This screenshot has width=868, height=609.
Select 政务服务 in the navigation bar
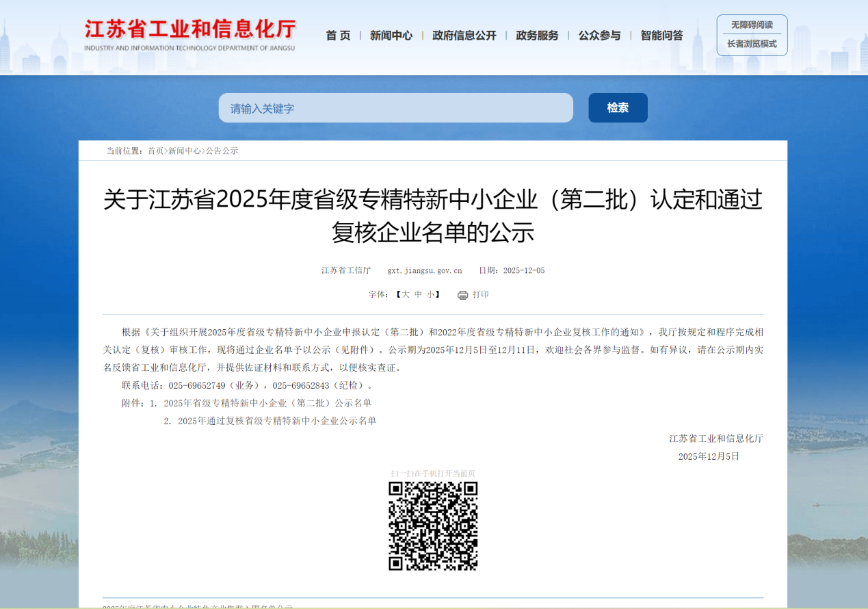pos(537,36)
